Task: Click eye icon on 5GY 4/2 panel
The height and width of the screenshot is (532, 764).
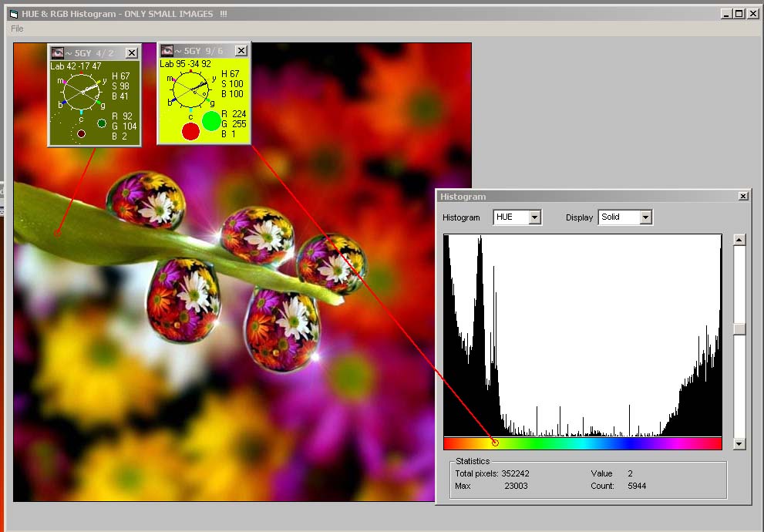Action: click(58, 52)
